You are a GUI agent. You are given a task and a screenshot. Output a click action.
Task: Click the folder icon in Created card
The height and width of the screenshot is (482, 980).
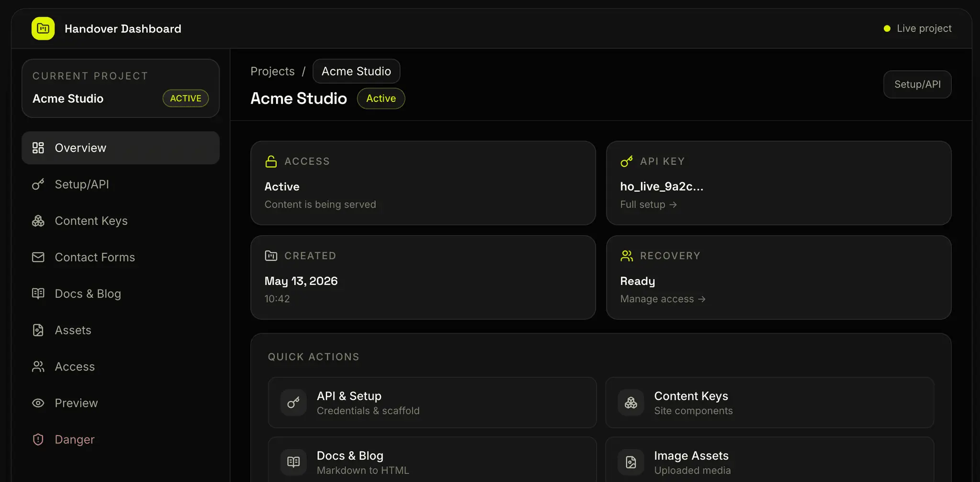click(271, 256)
